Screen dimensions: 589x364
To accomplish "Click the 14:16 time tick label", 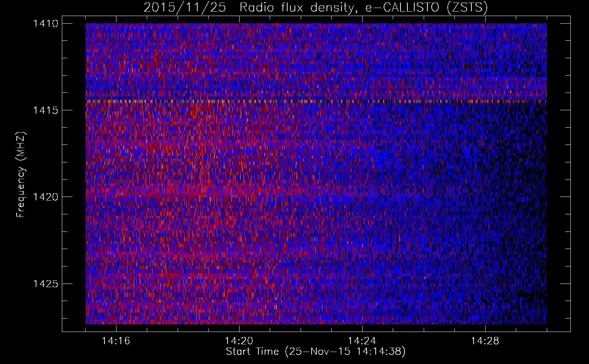I will [x=116, y=341].
